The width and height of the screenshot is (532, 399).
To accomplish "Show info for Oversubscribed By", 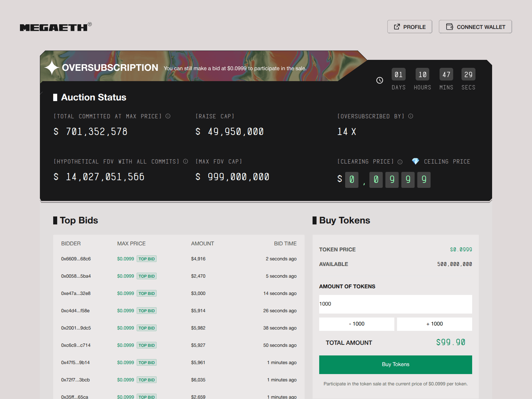I will coord(411,116).
